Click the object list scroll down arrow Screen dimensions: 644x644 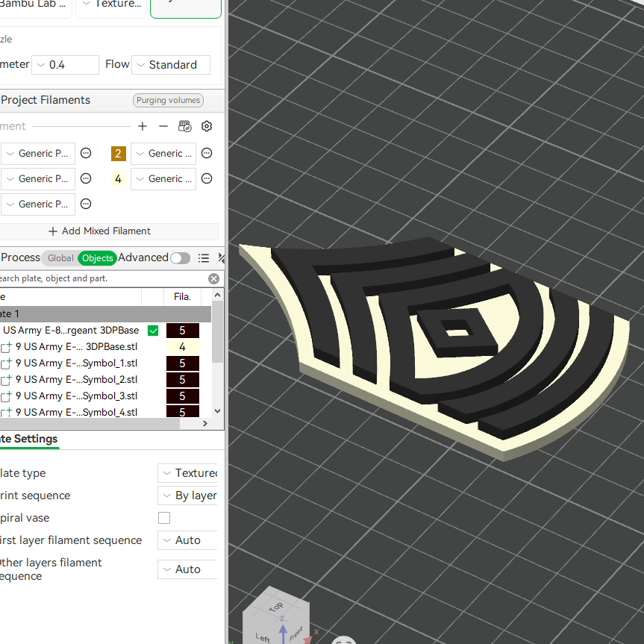[x=218, y=411]
